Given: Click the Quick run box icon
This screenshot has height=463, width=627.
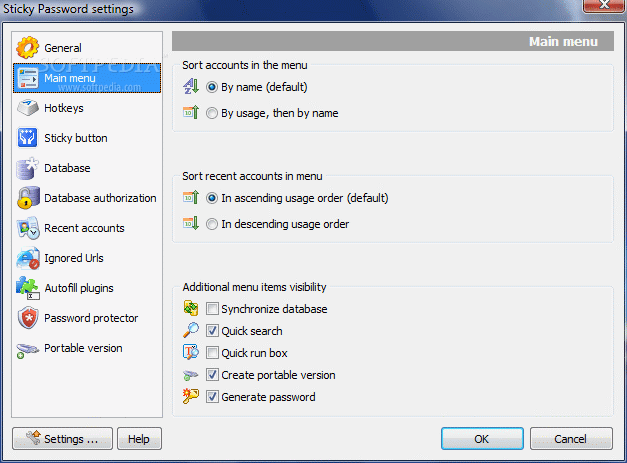Looking at the screenshot, I should click(191, 352).
